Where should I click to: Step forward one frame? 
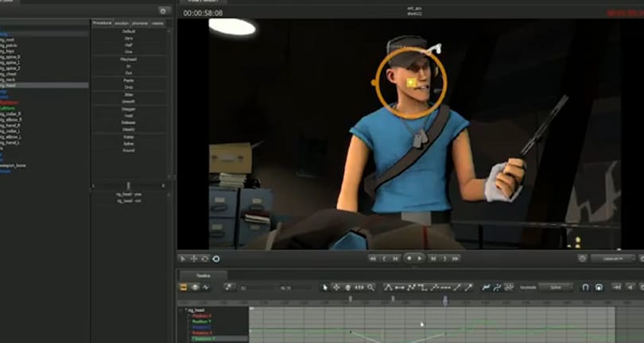click(433, 259)
